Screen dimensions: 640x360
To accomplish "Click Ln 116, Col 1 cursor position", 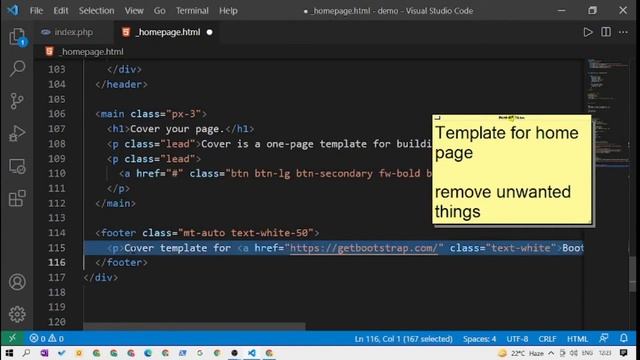I will 403,339.
